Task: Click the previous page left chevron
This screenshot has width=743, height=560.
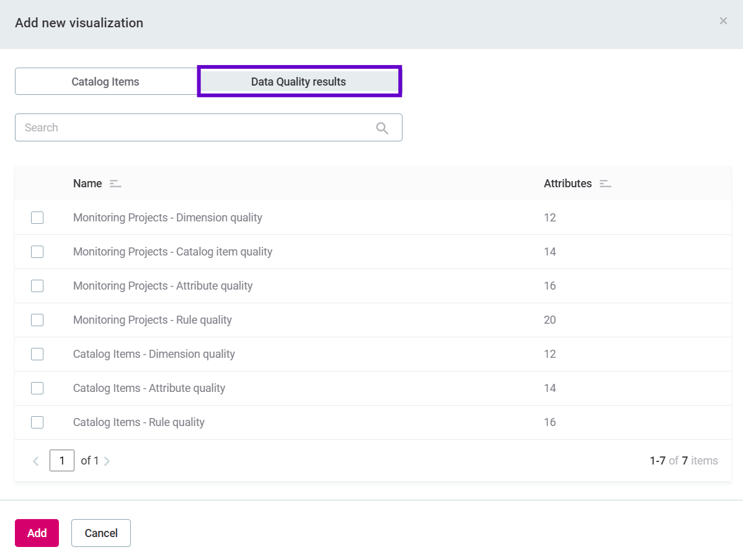Action: pos(35,461)
